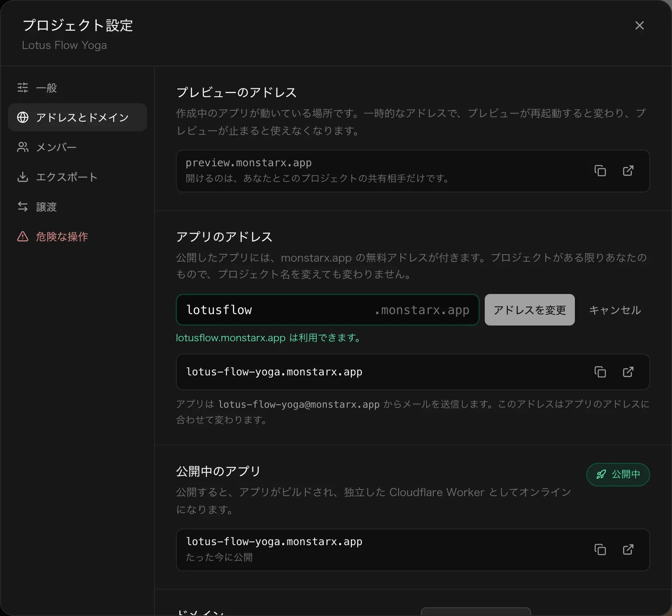Screen dimensions: 672x616
Task: Click the lotus-flow-yoga@monstarx.app email address text
Action: pos(299,404)
